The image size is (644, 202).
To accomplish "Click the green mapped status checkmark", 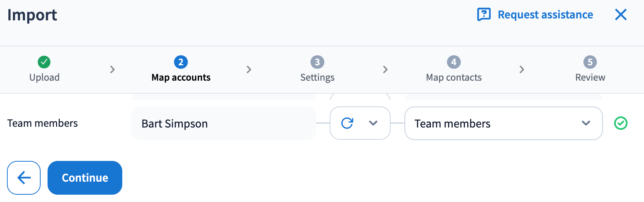I will coord(621,123).
